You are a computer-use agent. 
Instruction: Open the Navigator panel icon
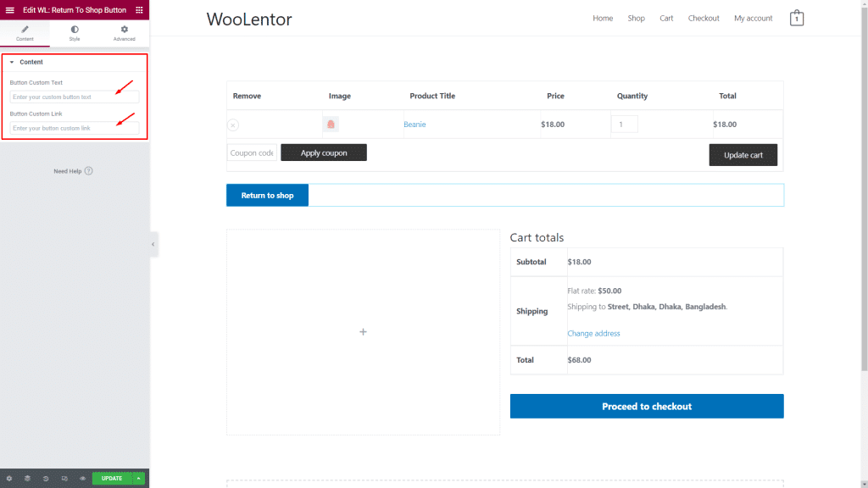point(27,478)
